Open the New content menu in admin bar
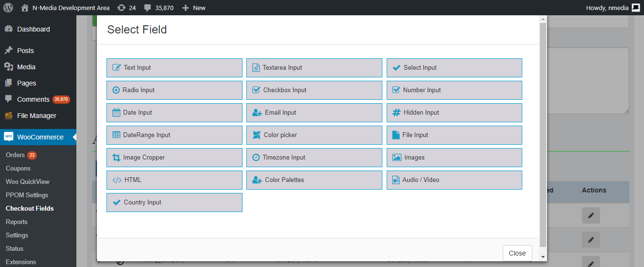The width and height of the screenshot is (644, 267). [194, 8]
